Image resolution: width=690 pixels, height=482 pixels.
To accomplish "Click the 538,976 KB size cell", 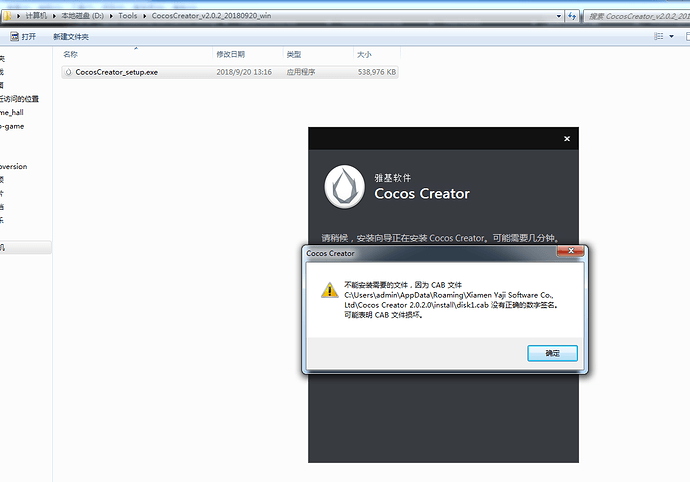I will tap(377, 72).
